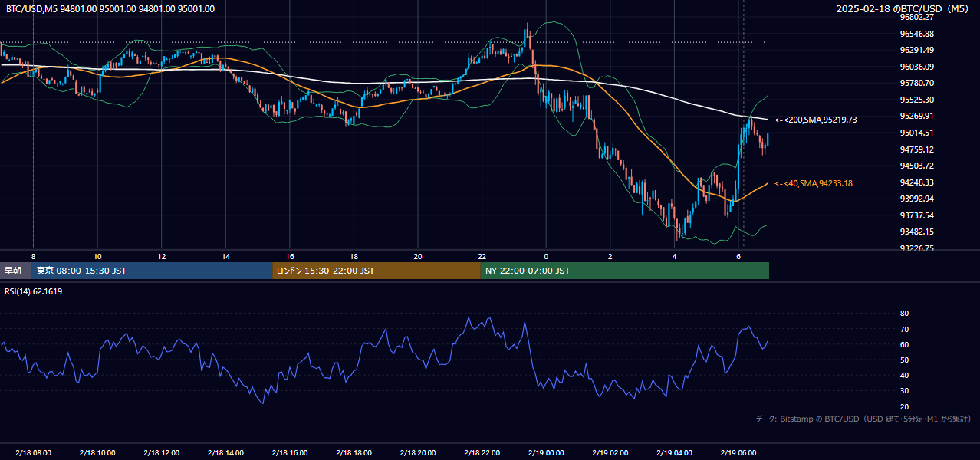Click the bottom time label 2/18 08:00

[x=33, y=453]
